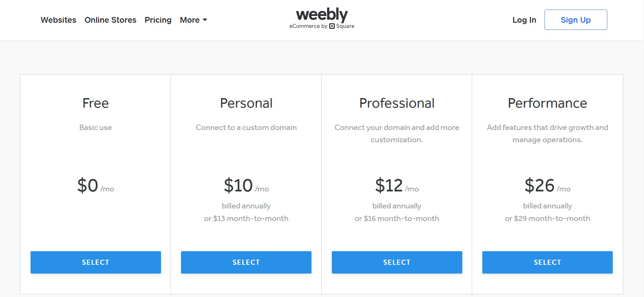Pick the Professional plan SELECT button
The image size is (644, 297).
(x=397, y=262)
